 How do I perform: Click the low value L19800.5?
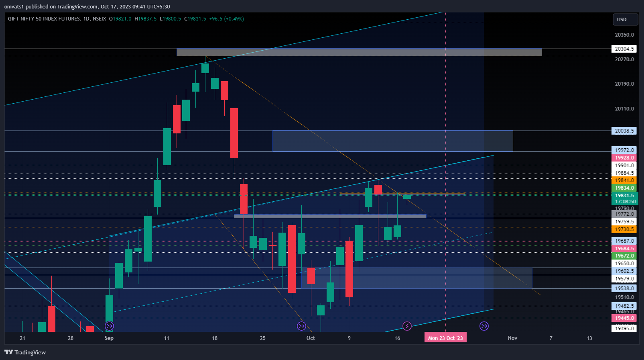coord(171,19)
